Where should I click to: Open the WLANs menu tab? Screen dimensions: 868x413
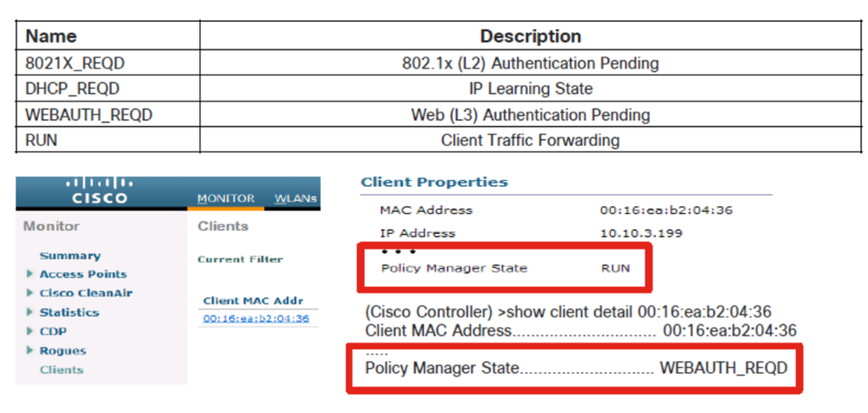(x=295, y=198)
